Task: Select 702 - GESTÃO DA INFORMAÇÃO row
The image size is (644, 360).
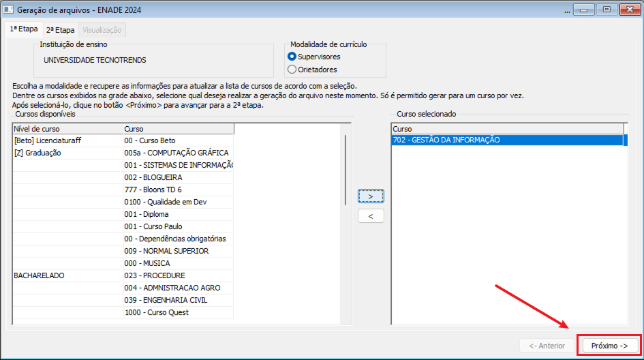Action: coord(508,140)
